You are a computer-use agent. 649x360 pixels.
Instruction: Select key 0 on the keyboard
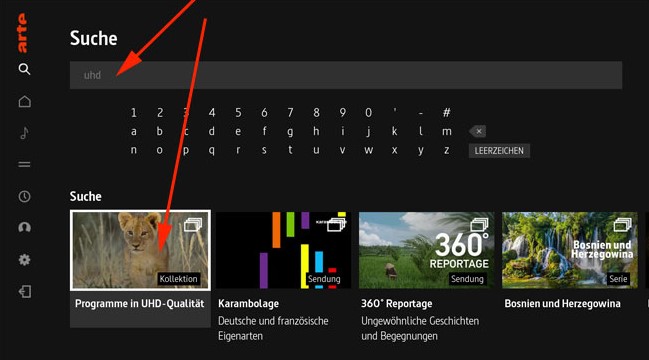click(368, 113)
